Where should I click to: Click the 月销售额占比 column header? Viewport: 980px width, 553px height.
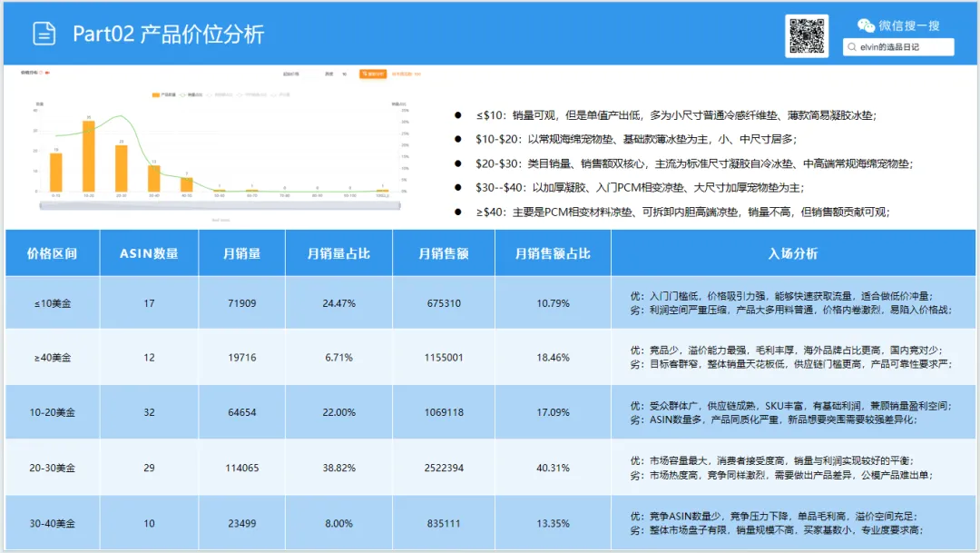[x=554, y=253]
